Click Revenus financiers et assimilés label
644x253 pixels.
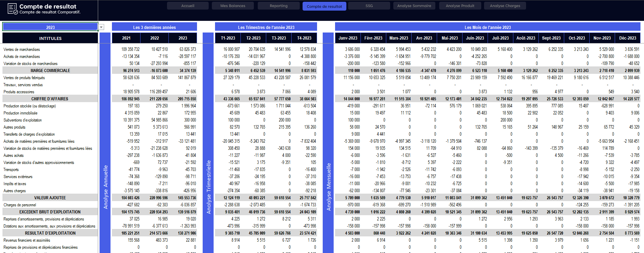pos(27,240)
